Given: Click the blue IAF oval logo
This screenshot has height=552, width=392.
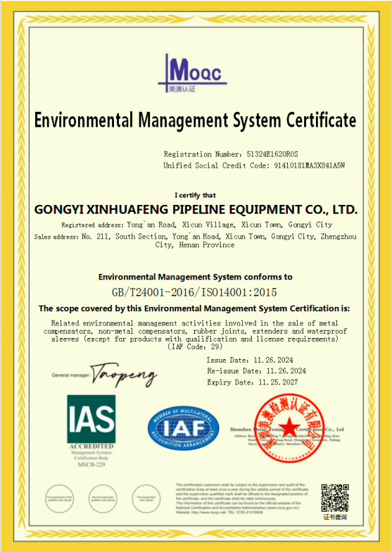Looking at the screenshot, I should 183,428.
